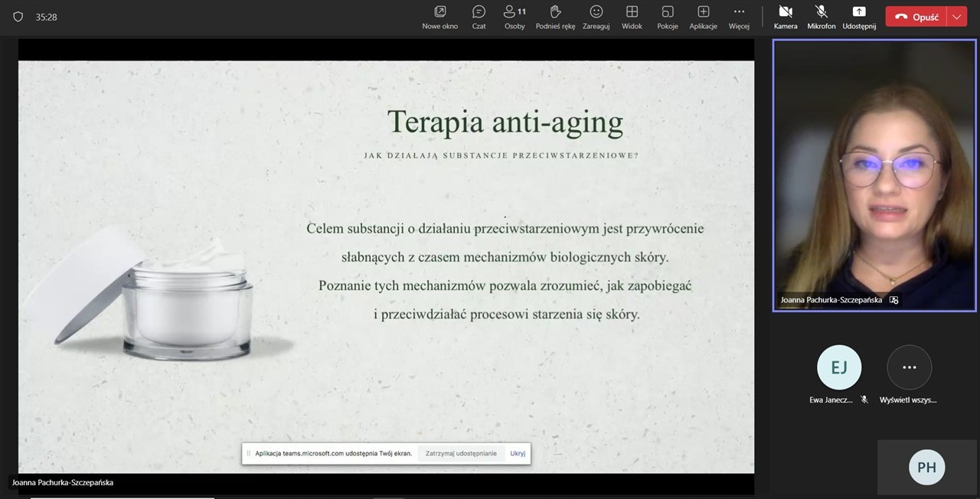Viewport: 980px width, 499px height.
Task: Open the Aplikacje apps panel
Action: [x=703, y=16]
